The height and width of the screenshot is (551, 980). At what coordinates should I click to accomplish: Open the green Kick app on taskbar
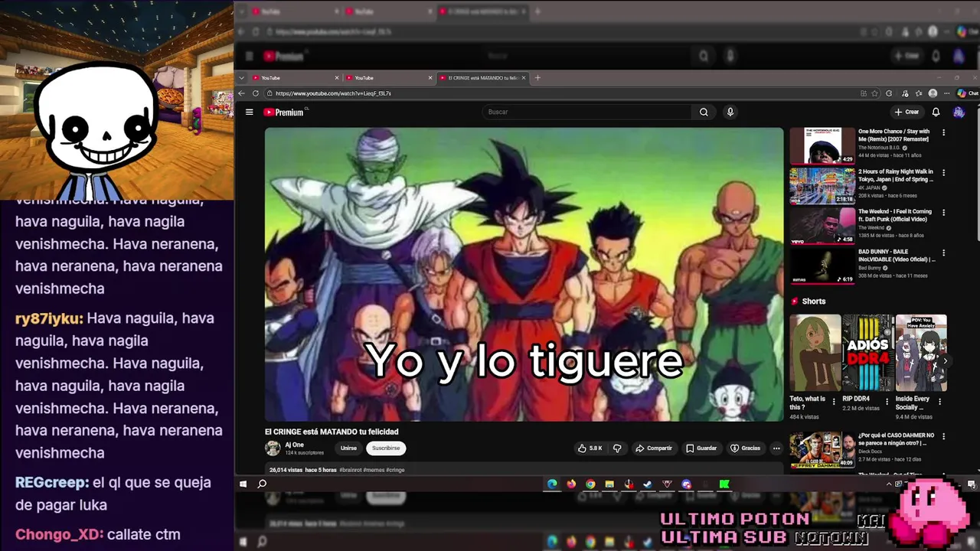pyautogui.click(x=724, y=484)
